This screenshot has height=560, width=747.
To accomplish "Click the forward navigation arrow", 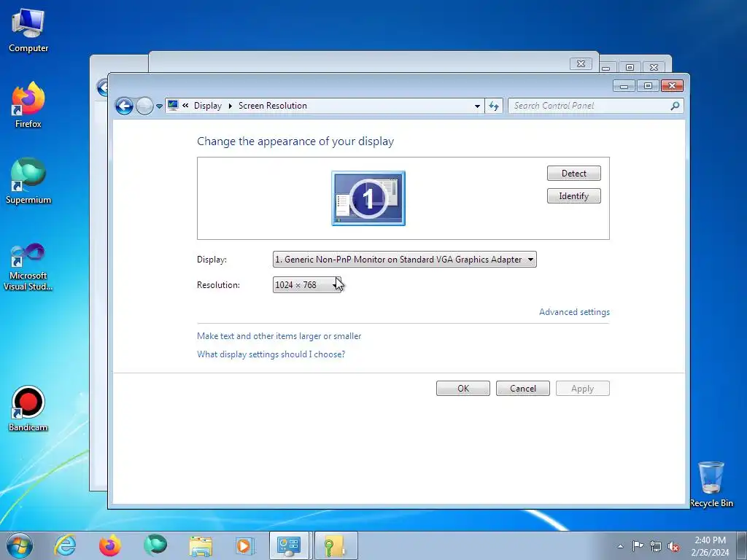I will tap(144, 106).
